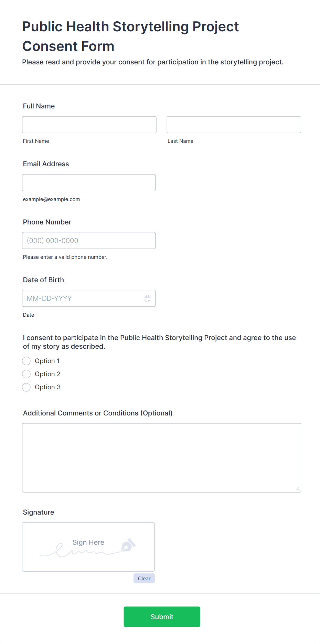This screenshot has height=644, width=320.
Task: Select the Option 2 radio button
Action: [x=26, y=374]
